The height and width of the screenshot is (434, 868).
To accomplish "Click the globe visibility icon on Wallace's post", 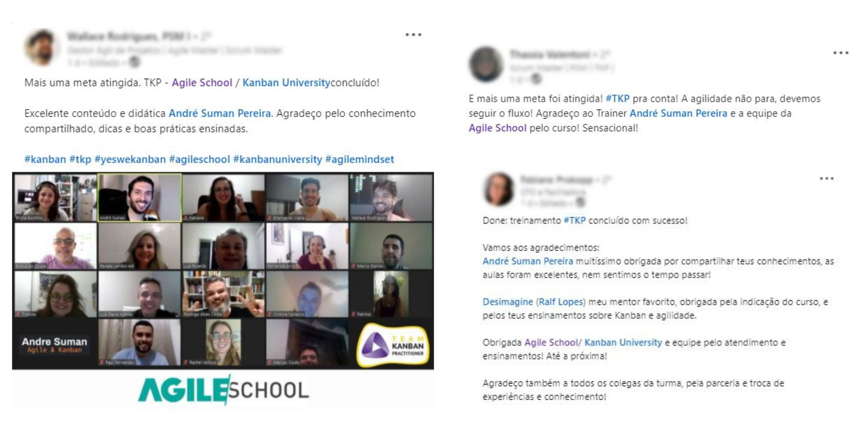I will (x=135, y=63).
